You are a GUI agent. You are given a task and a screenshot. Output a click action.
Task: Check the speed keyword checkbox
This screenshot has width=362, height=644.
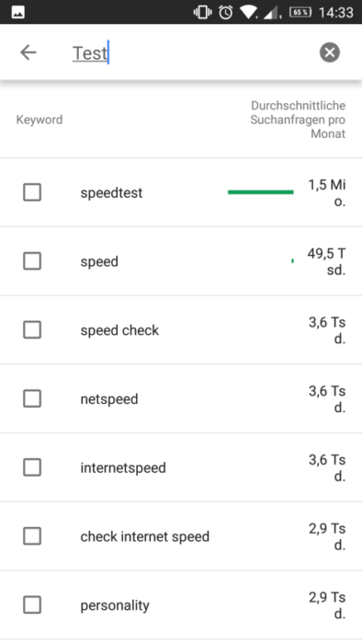click(32, 260)
